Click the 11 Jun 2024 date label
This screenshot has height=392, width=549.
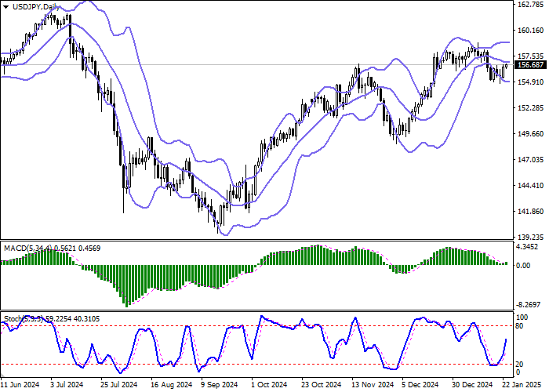21,386
